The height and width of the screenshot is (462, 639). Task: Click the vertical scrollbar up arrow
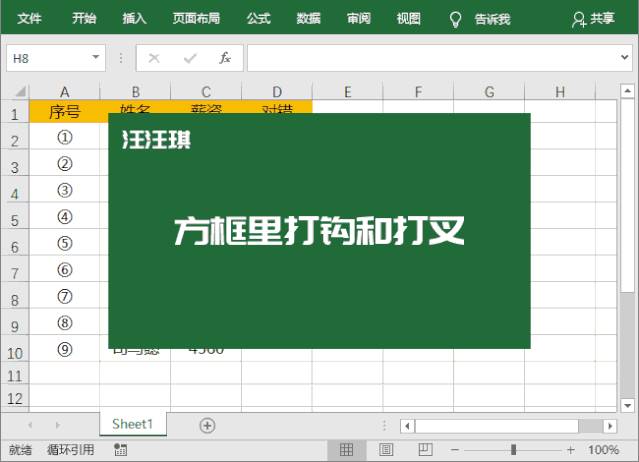click(628, 90)
